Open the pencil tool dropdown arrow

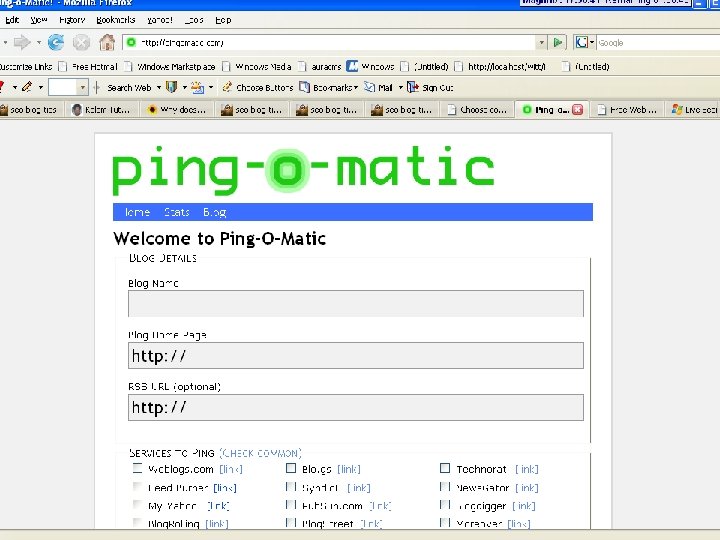coord(40,87)
